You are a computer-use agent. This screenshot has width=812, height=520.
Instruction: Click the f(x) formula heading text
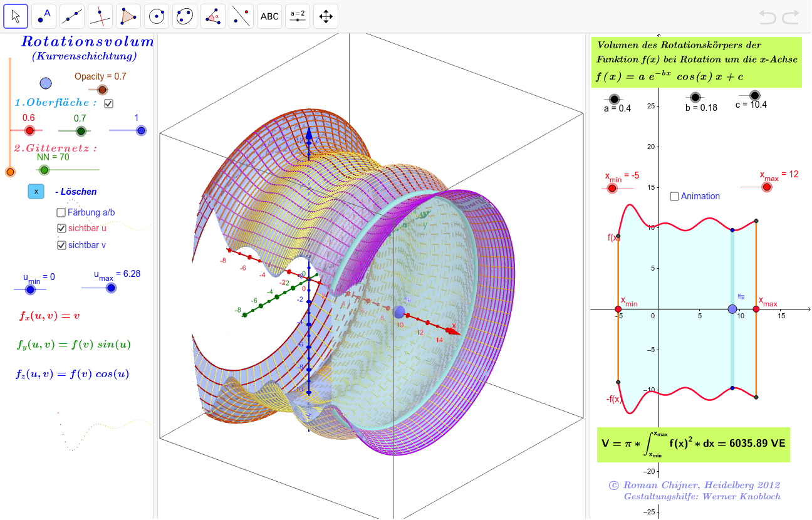pyautogui.click(x=670, y=77)
